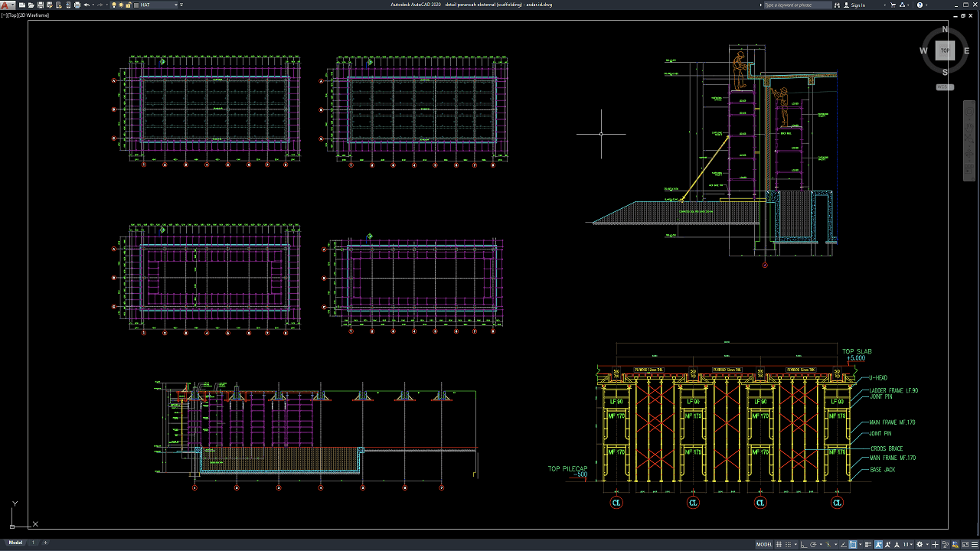Switch to the Model tab at bottom left
The image size is (980, 551).
coord(15,543)
